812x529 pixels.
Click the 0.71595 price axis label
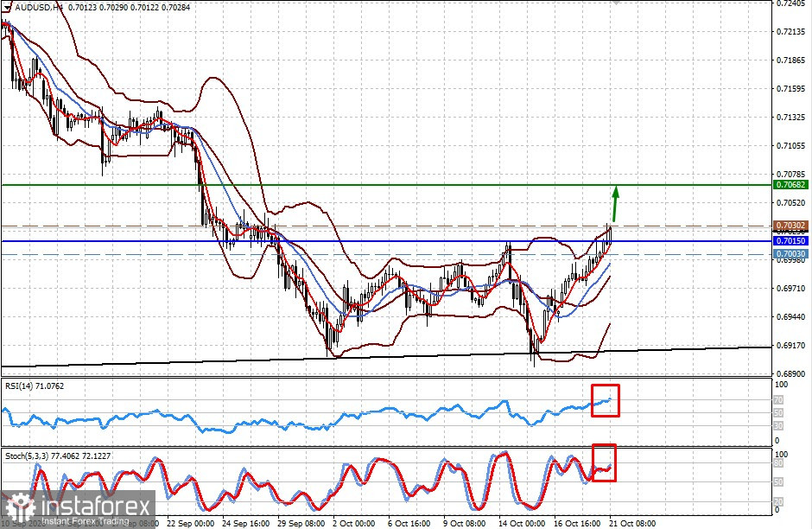pos(791,88)
